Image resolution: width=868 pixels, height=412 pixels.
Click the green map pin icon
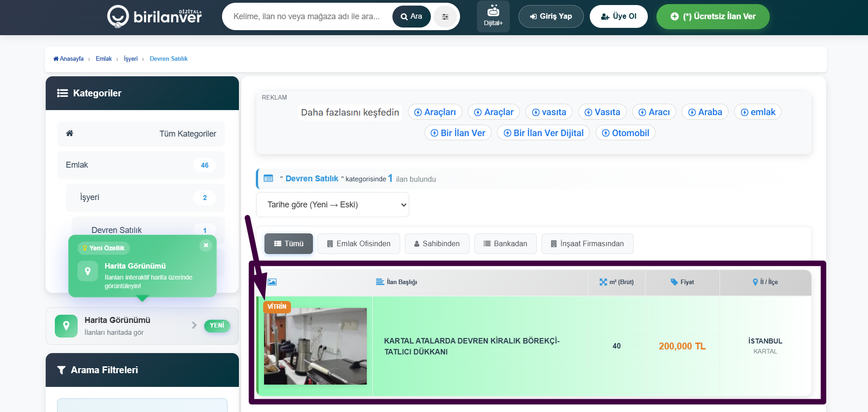[x=66, y=326]
